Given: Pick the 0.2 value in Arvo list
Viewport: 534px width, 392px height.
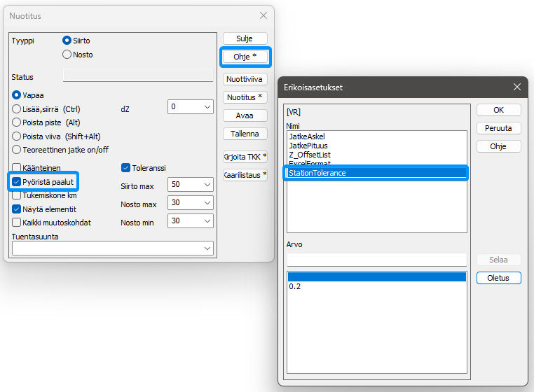Looking at the screenshot, I should point(295,287).
